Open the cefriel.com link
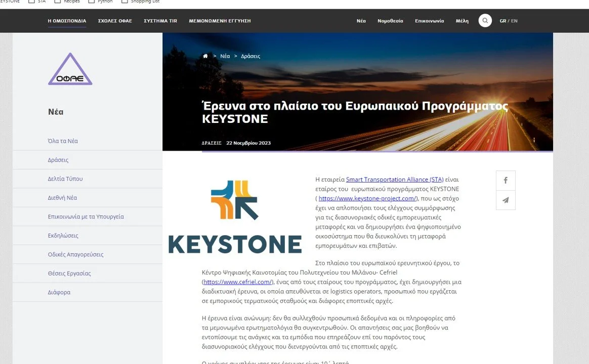This screenshot has height=364, width=589. (x=238, y=282)
